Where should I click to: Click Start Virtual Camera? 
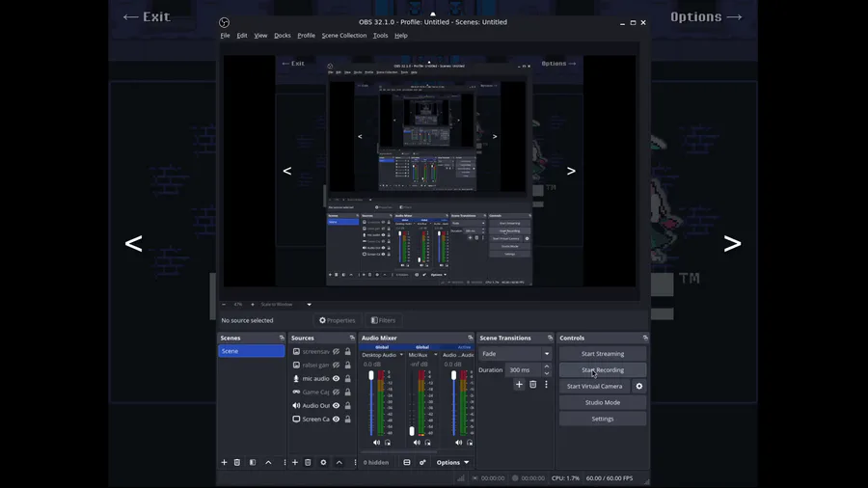click(594, 386)
